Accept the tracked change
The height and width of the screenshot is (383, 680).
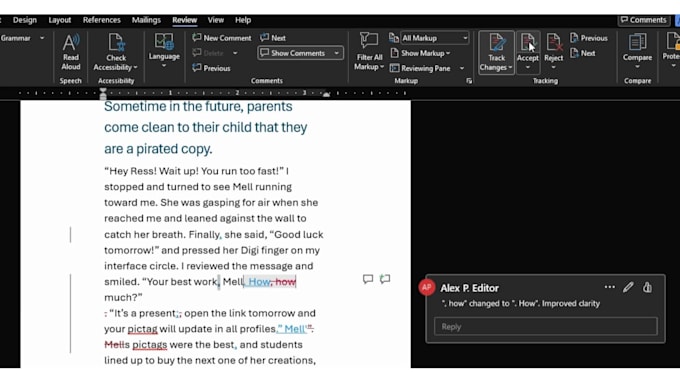coord(527,47)
